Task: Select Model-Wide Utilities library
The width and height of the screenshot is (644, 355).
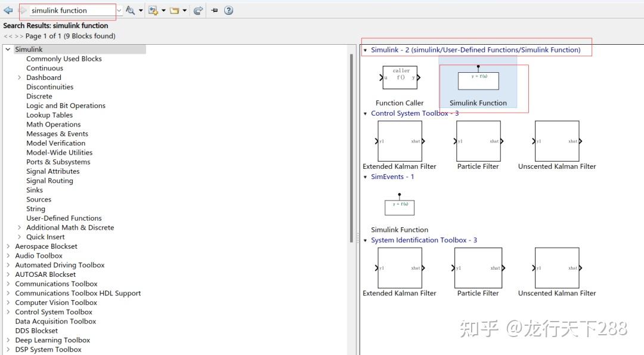Action: click(60, 152)
